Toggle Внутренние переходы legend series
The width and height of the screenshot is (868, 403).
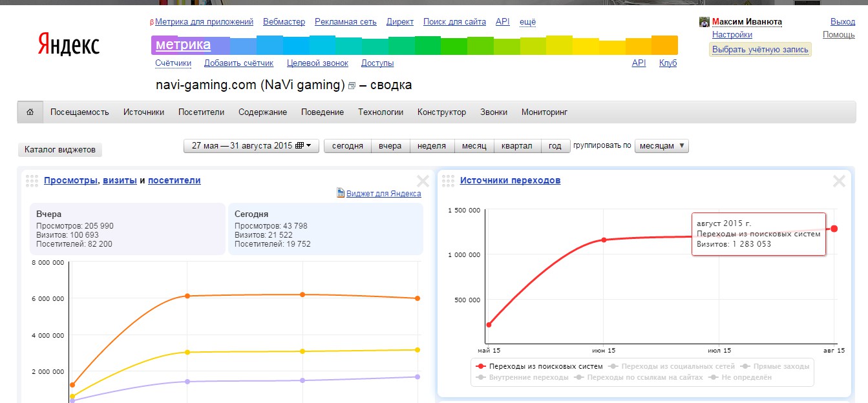[522, 377]
